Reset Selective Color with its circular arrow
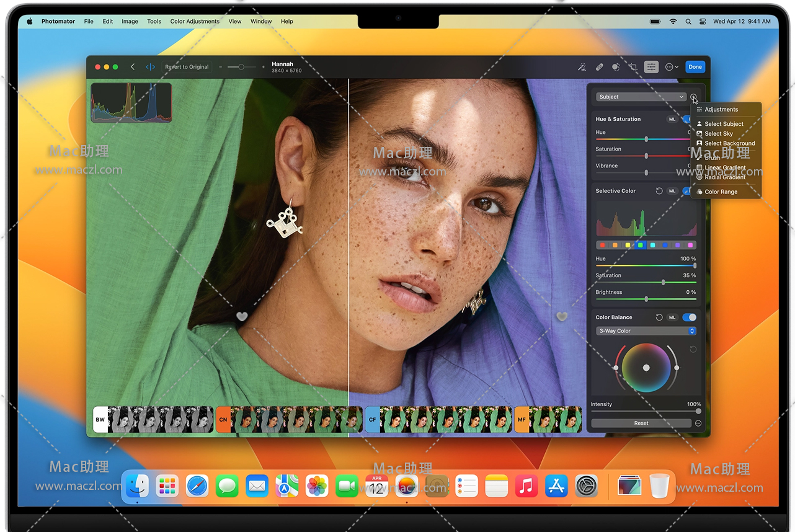The height and width of the screenshot is (532, 795). point(659,191)
